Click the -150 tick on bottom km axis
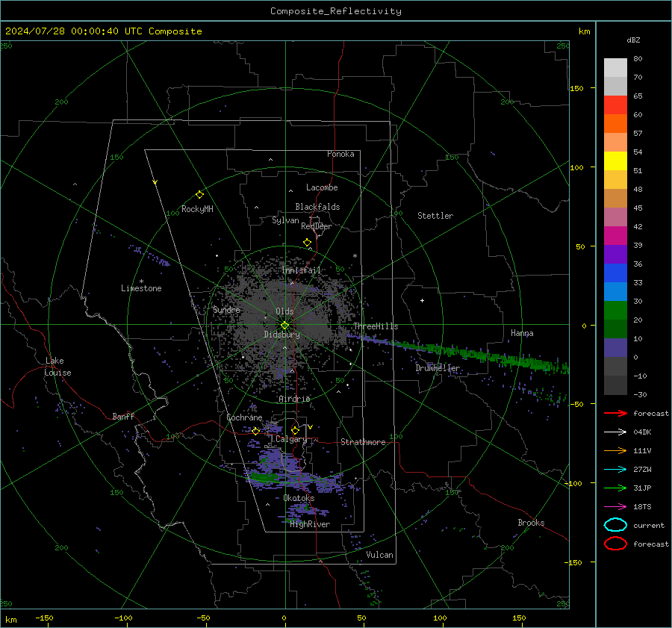 [44, 618]
